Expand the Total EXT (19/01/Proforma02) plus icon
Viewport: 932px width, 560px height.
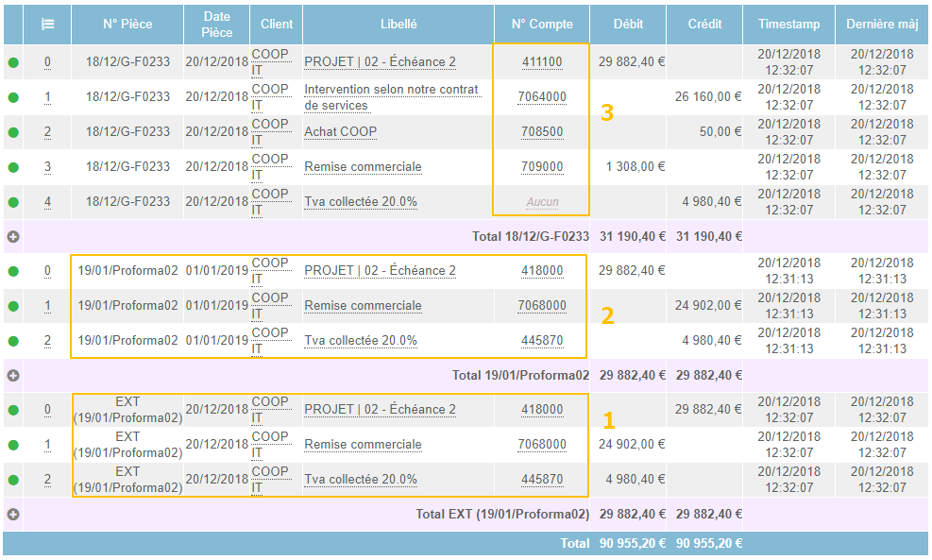pyautogui.click(x=13, y=515)
